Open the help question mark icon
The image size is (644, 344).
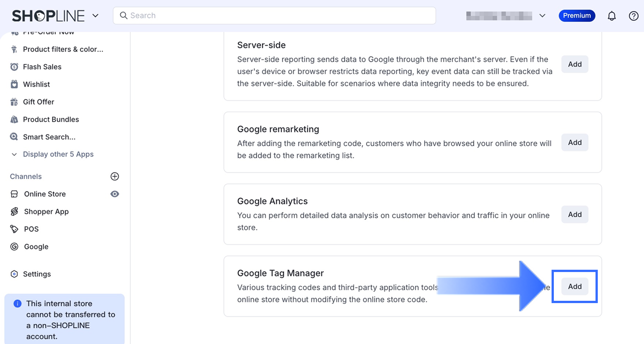coord(633,16)
